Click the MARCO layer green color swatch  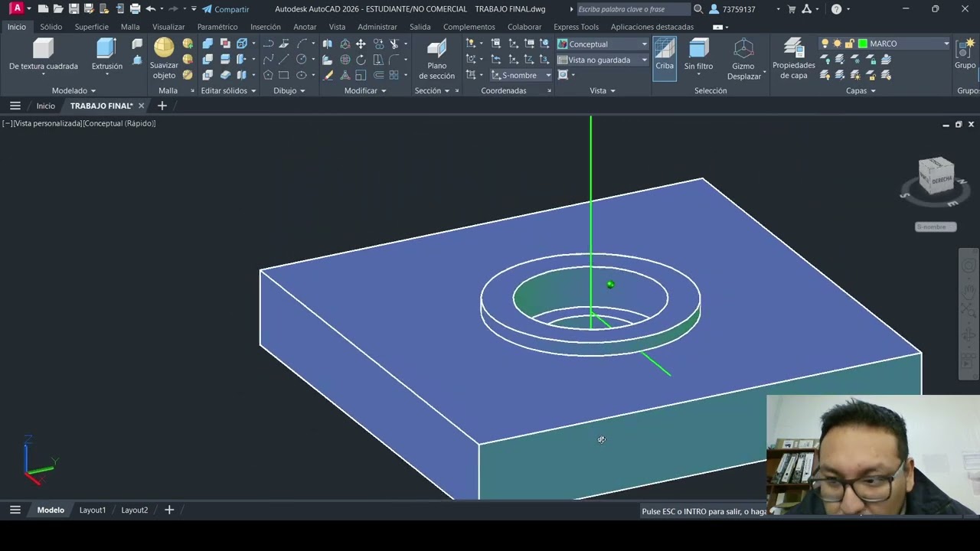coord(862,44)
